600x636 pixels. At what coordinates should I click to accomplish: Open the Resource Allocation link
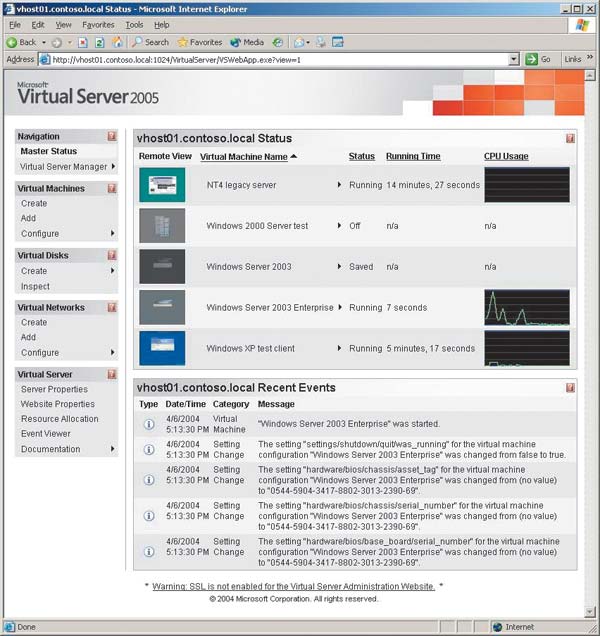tap(60, 419)
